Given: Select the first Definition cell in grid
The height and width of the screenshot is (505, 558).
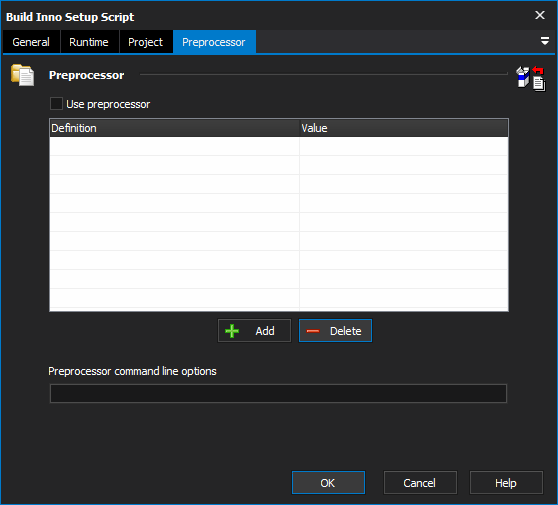Looking at the screenshot, I should pyautogui.click(x=174, y=146).
